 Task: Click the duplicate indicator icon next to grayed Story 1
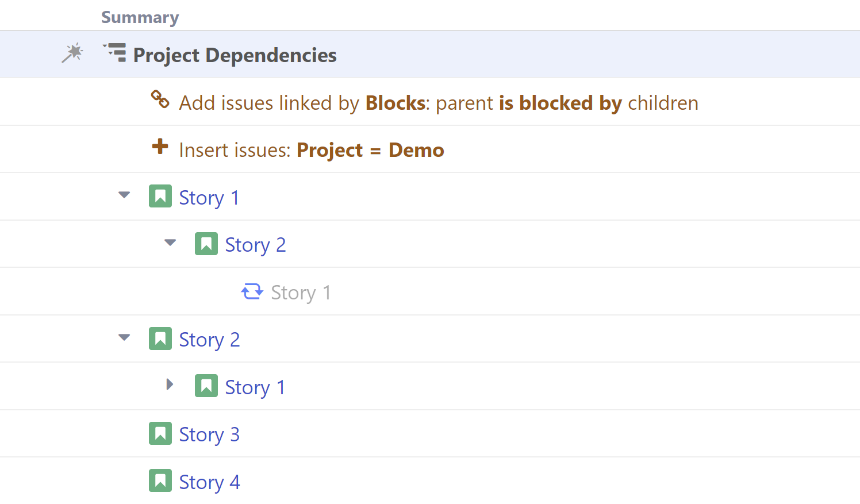pos(252,291)
